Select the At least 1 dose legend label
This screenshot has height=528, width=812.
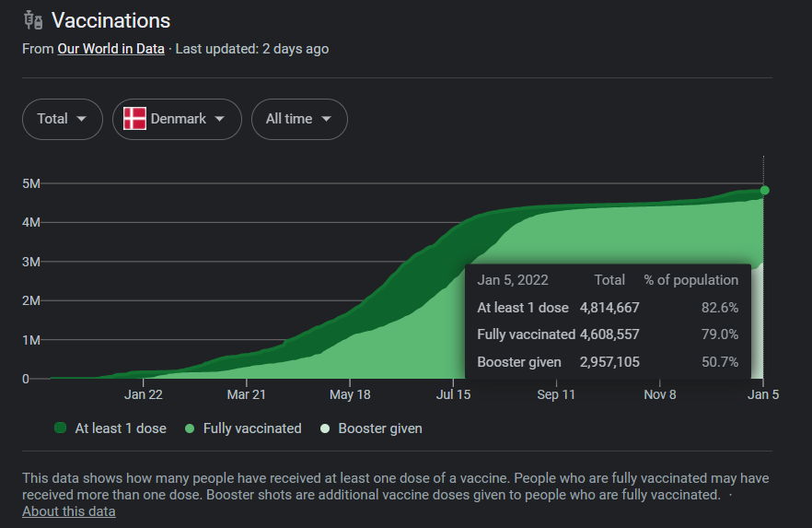[x=121, y=428]
